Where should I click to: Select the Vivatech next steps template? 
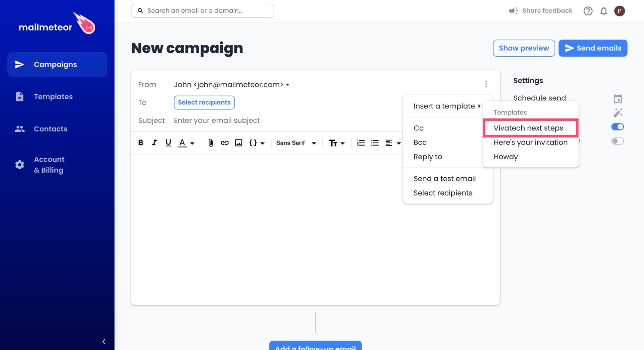click(x=531, y=128)
